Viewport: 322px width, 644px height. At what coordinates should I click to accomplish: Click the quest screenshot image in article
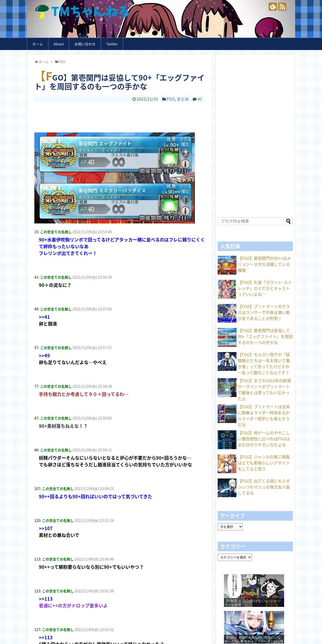pyautogui.click(x=115, y=178)
